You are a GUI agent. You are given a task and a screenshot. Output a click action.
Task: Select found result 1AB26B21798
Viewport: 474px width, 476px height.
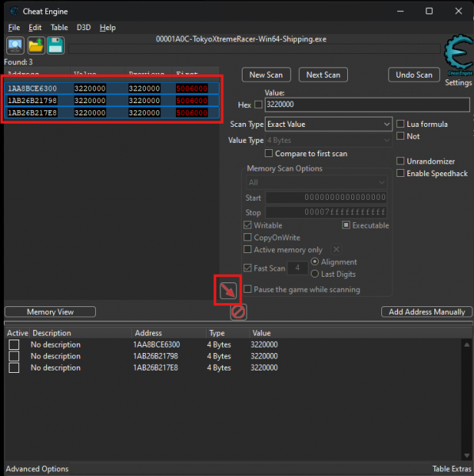point(112,101)
